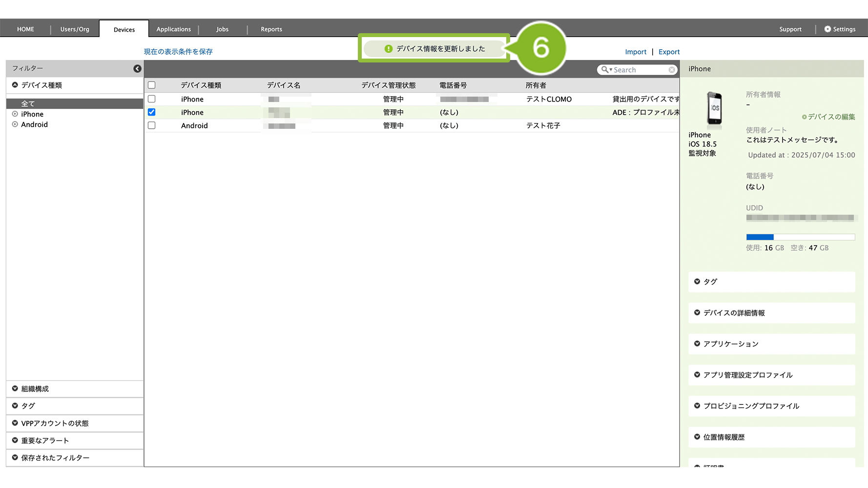Open the HOME tab

[x=25, y=29]
